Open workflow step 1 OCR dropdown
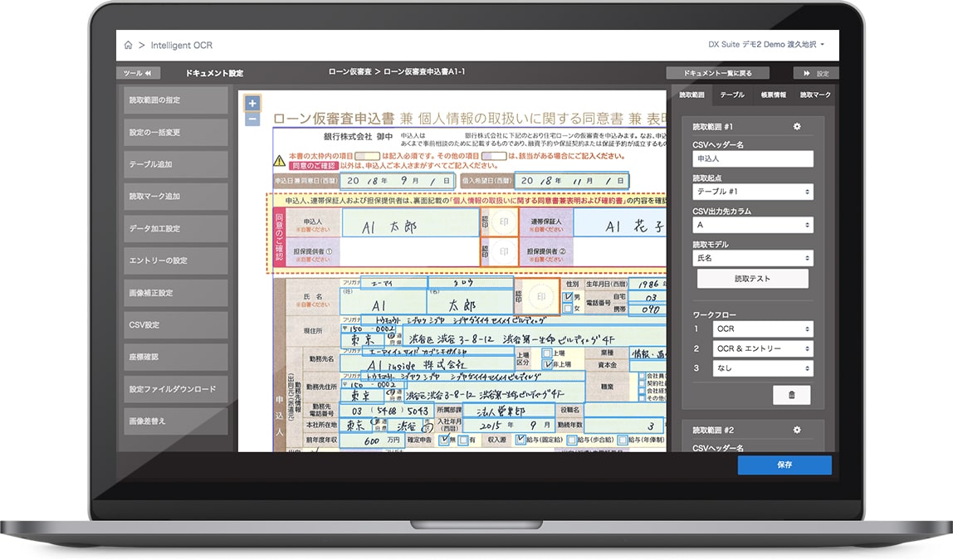953x560 pixels. 763,329
